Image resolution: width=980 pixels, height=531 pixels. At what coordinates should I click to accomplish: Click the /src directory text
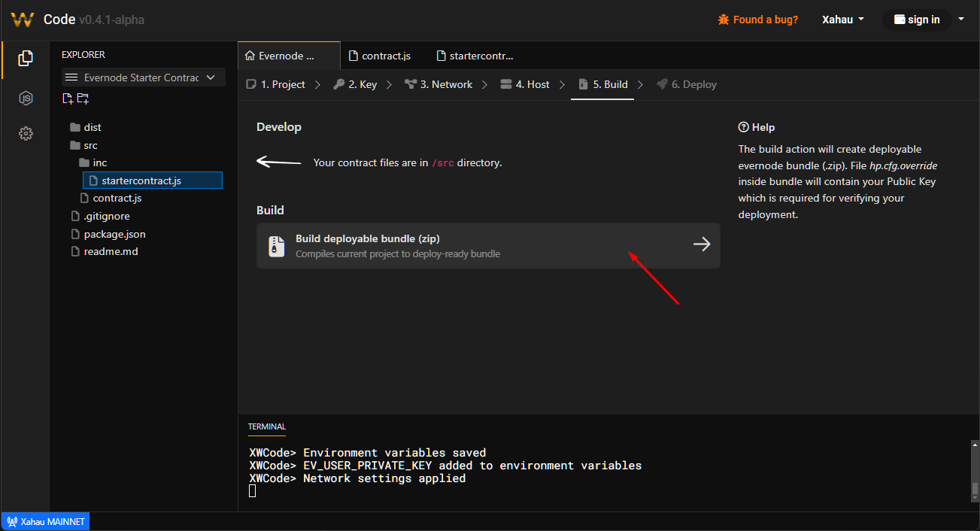pyautogui.click(x=443, y=162)
